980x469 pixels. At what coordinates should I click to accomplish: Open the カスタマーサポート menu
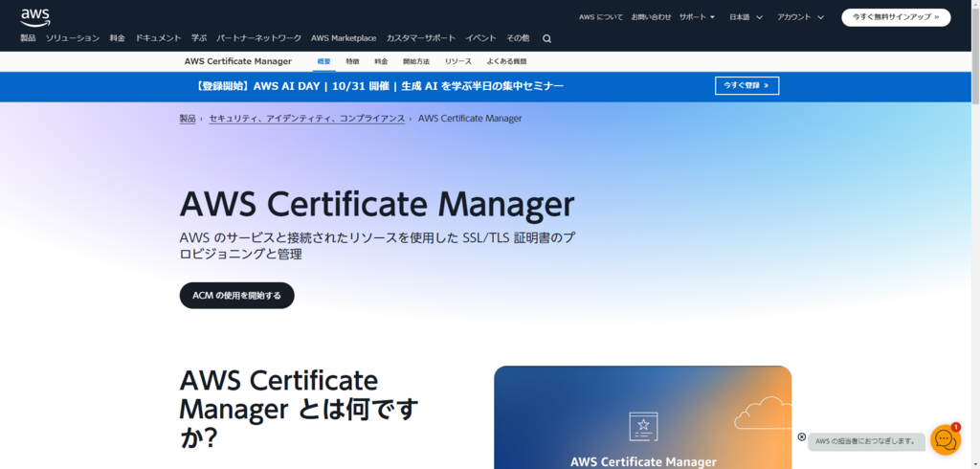[x=421, y=38]
